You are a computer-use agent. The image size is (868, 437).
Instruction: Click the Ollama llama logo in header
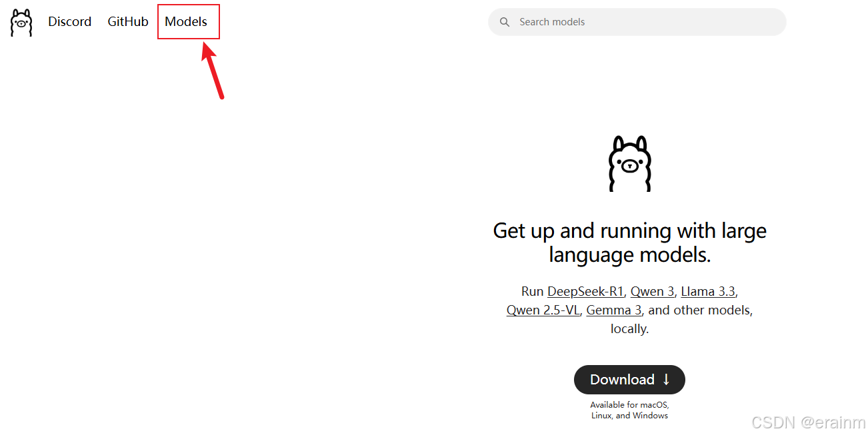(x=21, y=22)
